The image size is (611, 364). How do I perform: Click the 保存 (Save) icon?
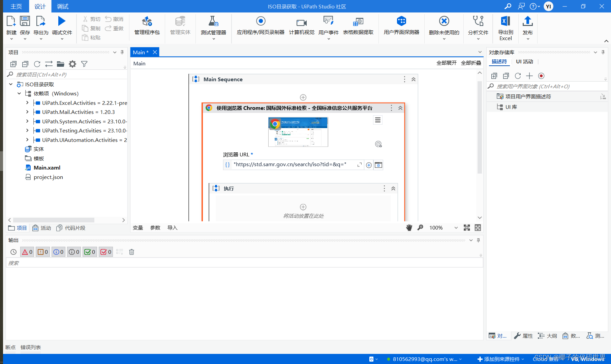point(25,21)
